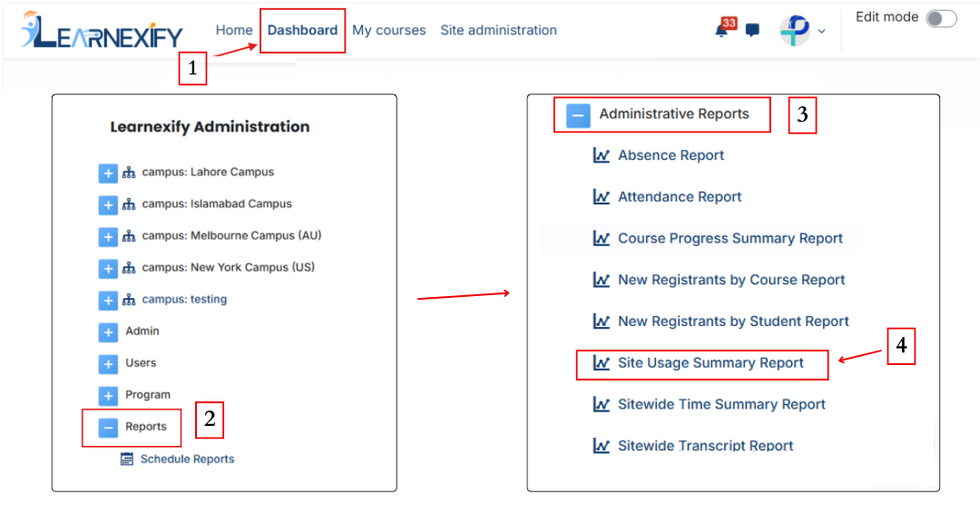Click the Program tree label
The image size is (980, 514).
[148, 394]
